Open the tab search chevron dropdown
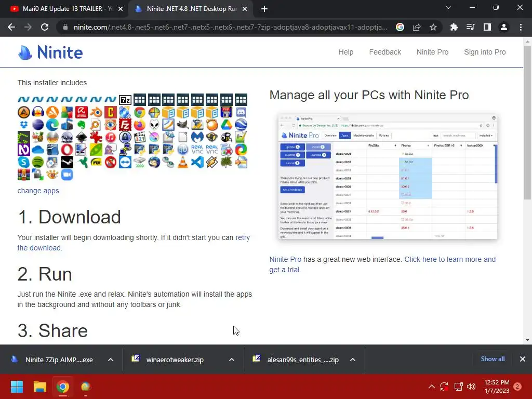 pos(448,7)
